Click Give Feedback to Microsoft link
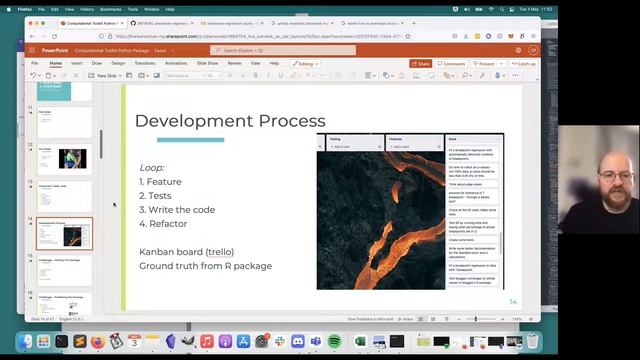 [371, 319]
